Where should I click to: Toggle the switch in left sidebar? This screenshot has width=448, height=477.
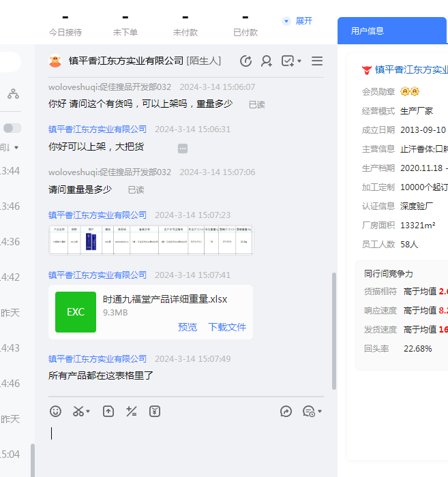[12, 128]
